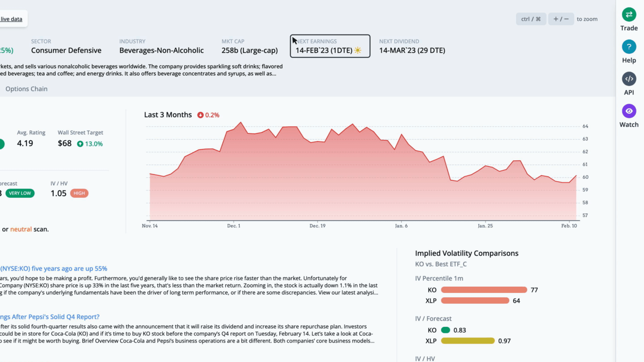
Task: Open the Help icon
Action: [629, 47]
